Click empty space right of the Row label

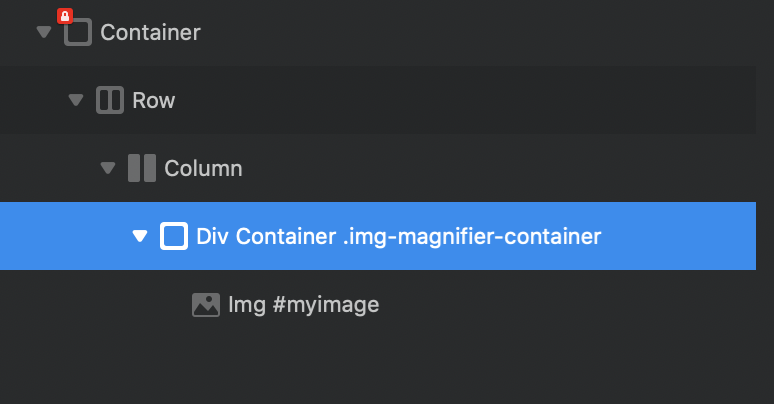pos(450,100)
